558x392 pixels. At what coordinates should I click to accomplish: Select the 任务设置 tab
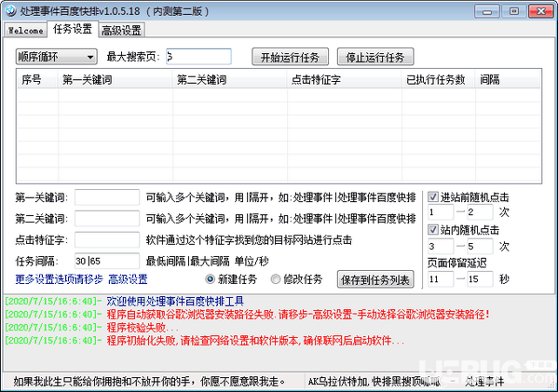pos(73,29)
